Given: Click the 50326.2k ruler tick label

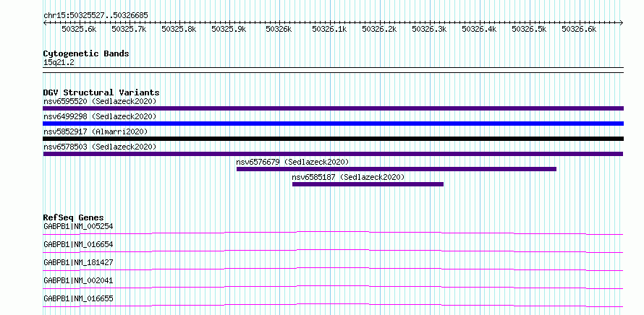Looking at the screenshot, I should point(379,30).
